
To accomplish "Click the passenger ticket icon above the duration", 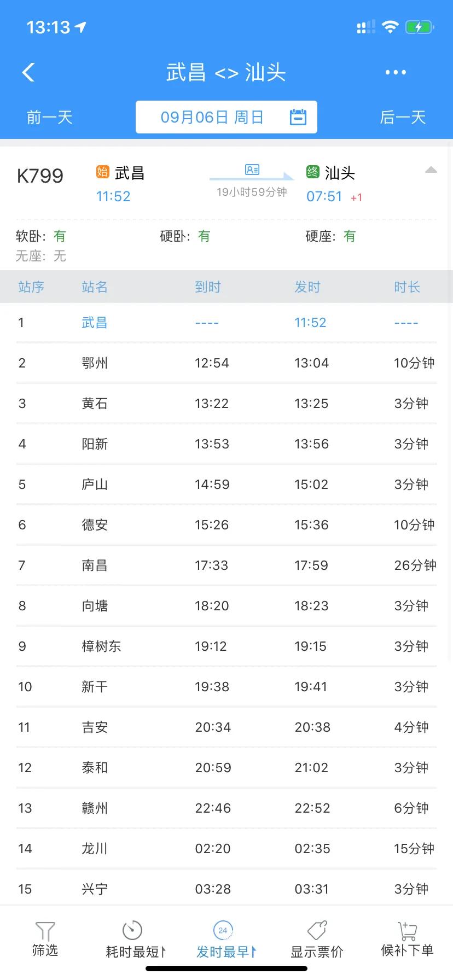I will (251, 170).
